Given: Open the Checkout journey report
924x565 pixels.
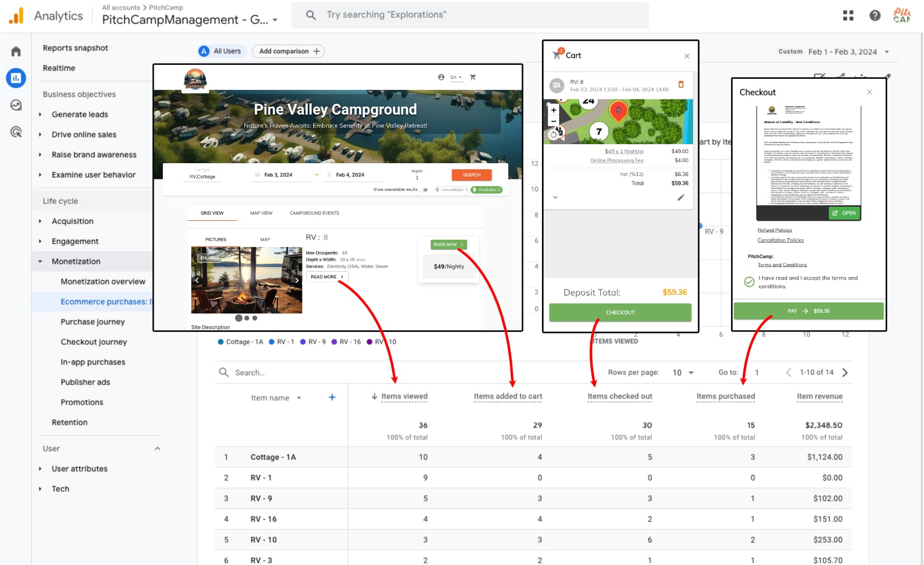Looking at the screenshot, I should [x=94, y=341].
